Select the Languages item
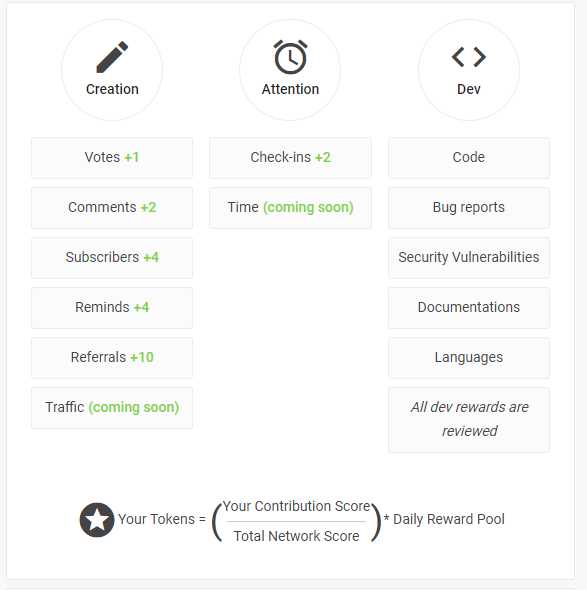 click(469, 358)
